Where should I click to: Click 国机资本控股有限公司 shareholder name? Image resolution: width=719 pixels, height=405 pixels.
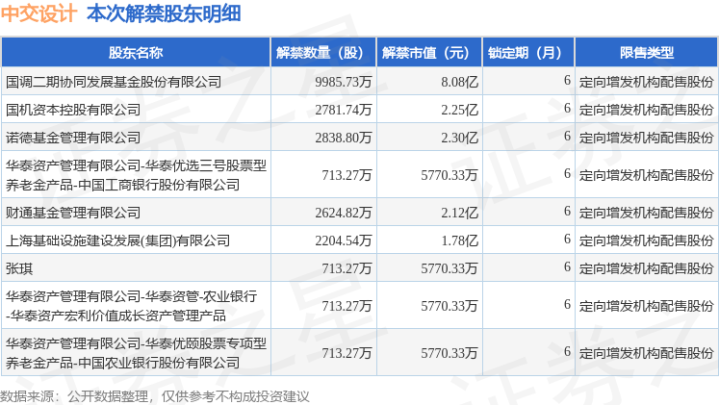(73, 110)
